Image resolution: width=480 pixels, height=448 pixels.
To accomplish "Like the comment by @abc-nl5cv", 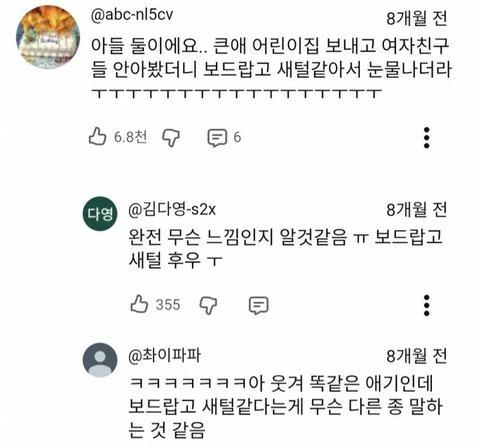I will click(x=97, y=137).
